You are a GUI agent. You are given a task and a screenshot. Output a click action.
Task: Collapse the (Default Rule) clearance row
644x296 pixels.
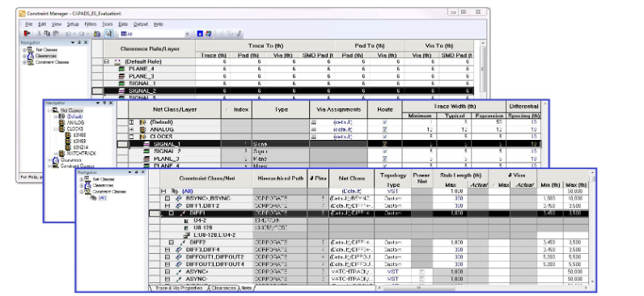(x=107, y=61)
